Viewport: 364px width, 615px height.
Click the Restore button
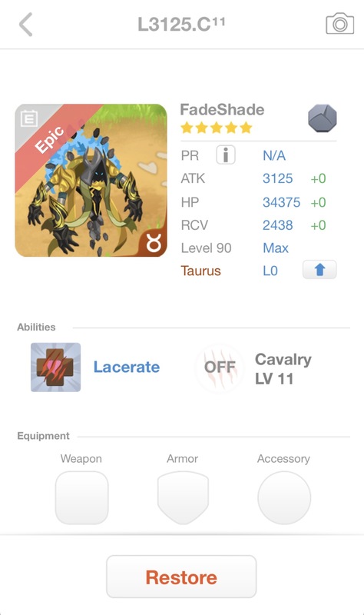[x=181, y=577]
